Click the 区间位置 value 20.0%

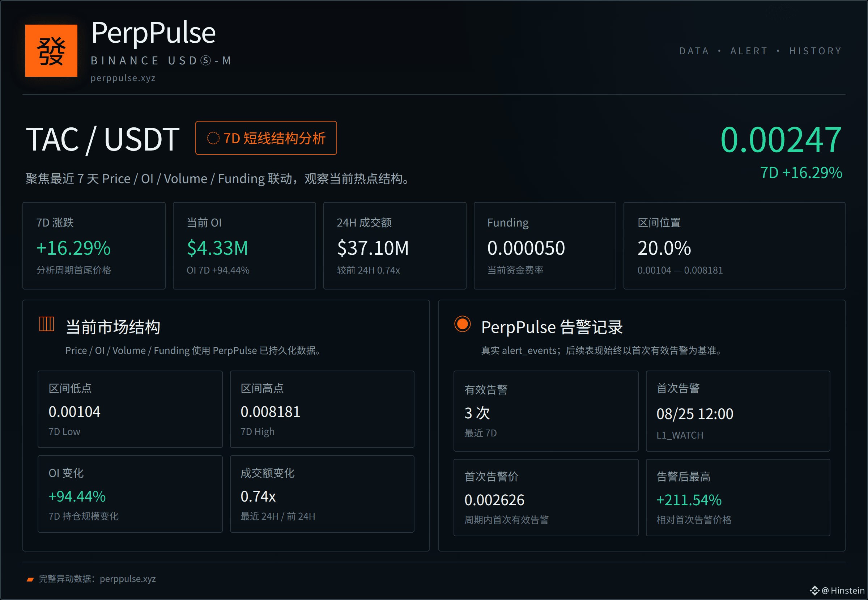tap(664, 248)
